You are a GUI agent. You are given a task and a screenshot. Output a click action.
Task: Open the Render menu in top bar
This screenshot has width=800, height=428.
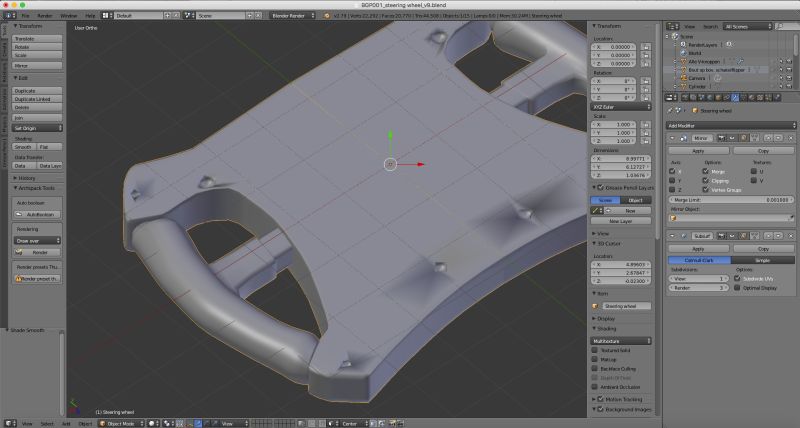point(45,16)
